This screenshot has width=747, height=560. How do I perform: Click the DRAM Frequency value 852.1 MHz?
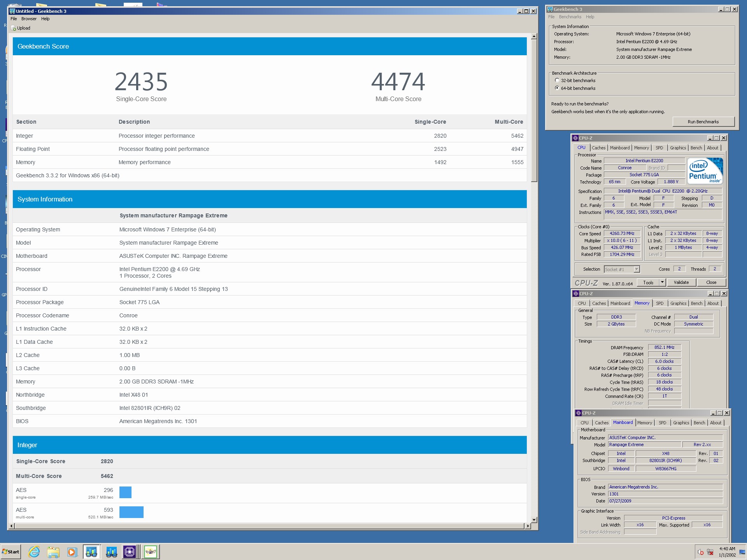(665, 347)
